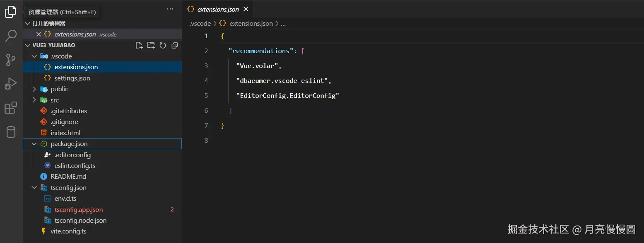Open settings.json from the file tree
This screenshot has width=644, height=243.
click(72, 78)
